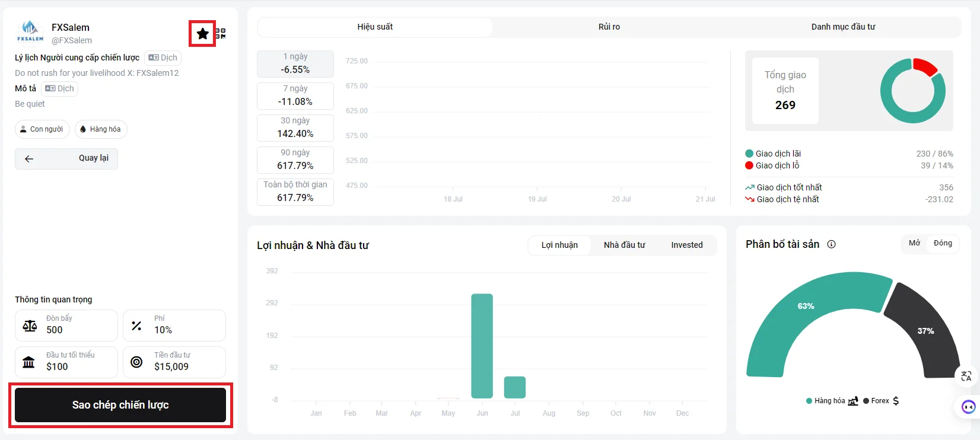980x440 pixels.
Task: Click Dịch button next to Mô tả
Action: pyautogui.click(x=59, y=88)
